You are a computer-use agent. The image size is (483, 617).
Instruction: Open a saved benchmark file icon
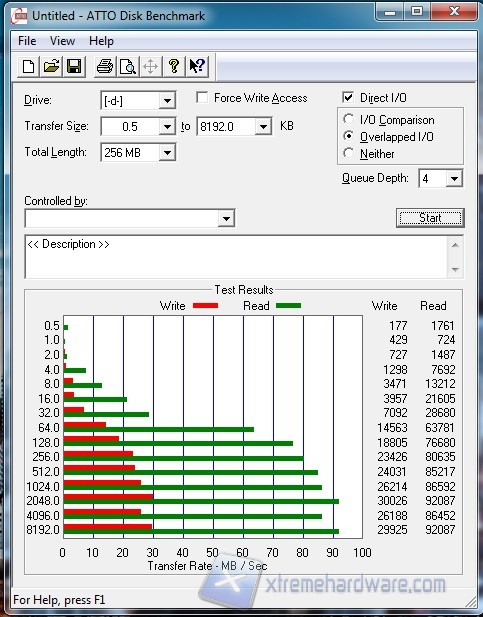51,66
